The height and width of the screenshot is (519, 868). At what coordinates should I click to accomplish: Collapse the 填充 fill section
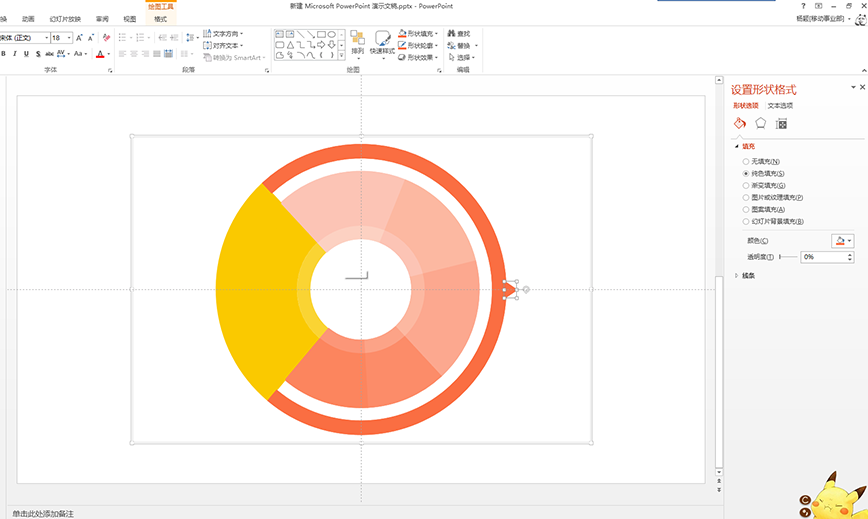coord(737,147)
